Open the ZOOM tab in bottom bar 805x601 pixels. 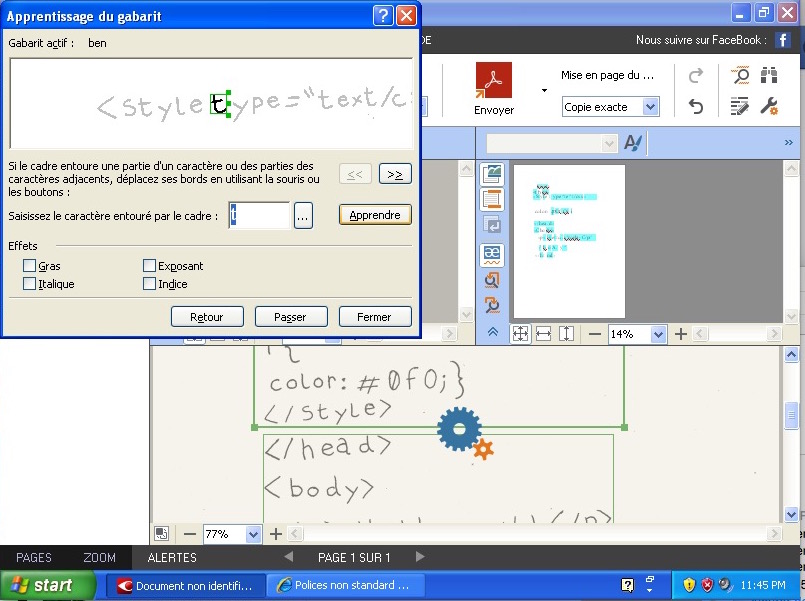[99, 557]
